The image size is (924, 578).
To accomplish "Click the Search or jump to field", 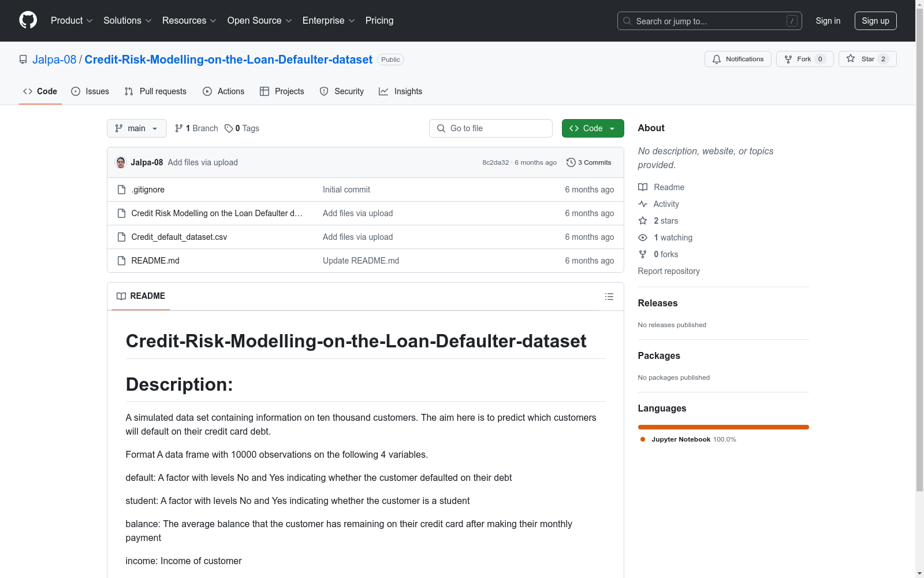I will pyautogui.click(x=710, y=21).
